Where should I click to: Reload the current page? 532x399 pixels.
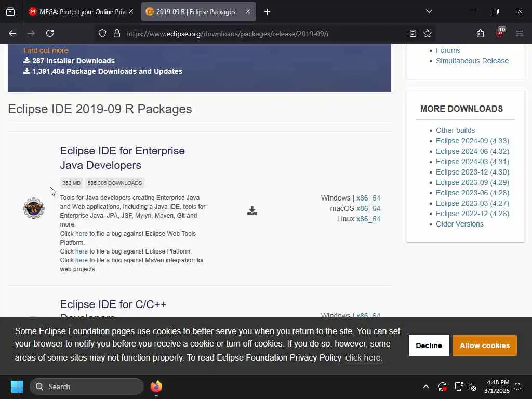[50, 33]
